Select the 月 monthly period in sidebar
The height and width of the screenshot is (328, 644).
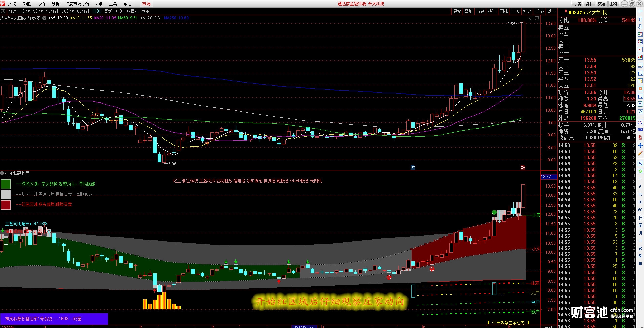(x=640, y=233)
